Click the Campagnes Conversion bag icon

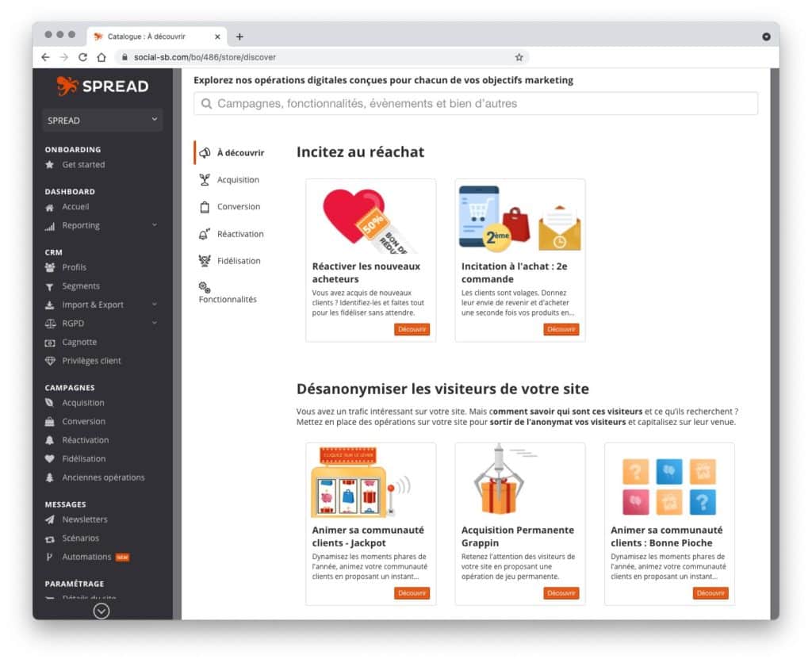click(x=50, y=422)
